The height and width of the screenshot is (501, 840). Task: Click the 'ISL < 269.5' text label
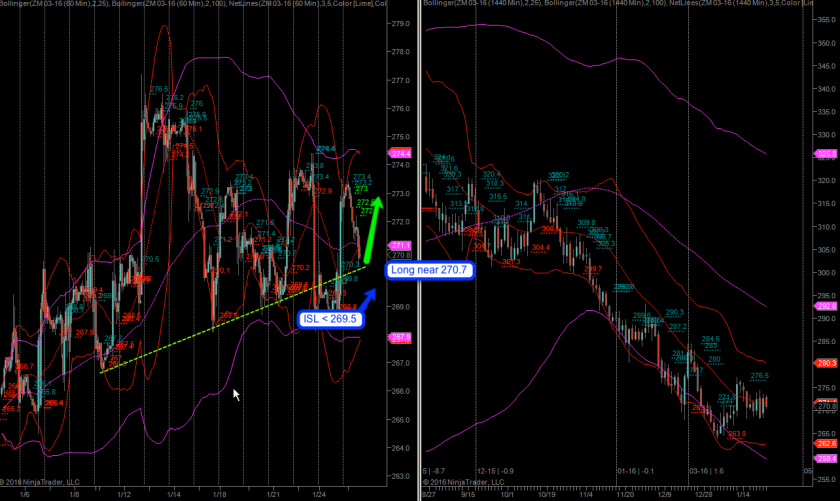point(328,319)
